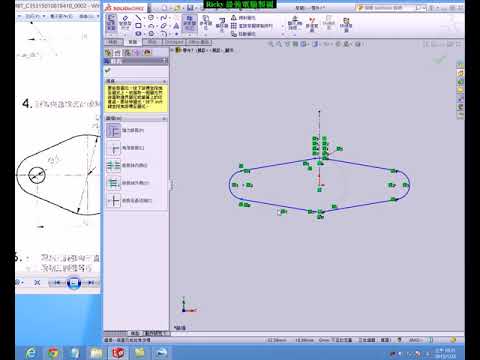Image resolution: width=480 pixels, height=360 pixels.
Task: Click the Zoom to Fit view icon
Action: tap(271, 44)
